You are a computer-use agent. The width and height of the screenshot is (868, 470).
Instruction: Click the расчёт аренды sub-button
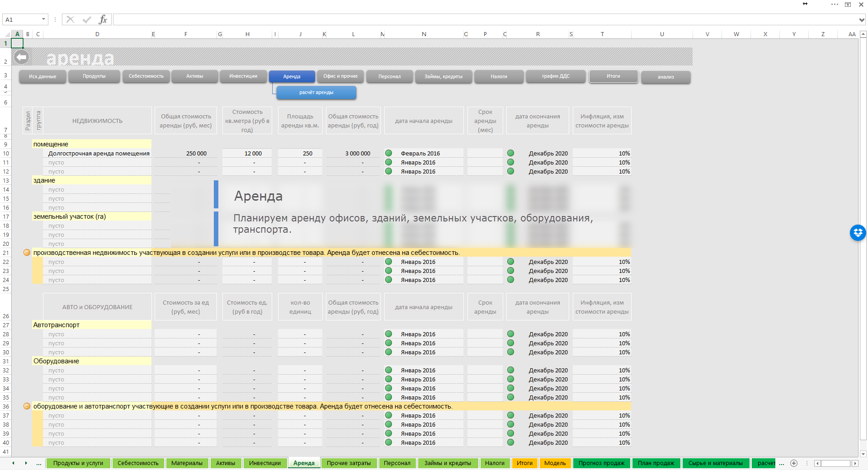pos(316,92)
